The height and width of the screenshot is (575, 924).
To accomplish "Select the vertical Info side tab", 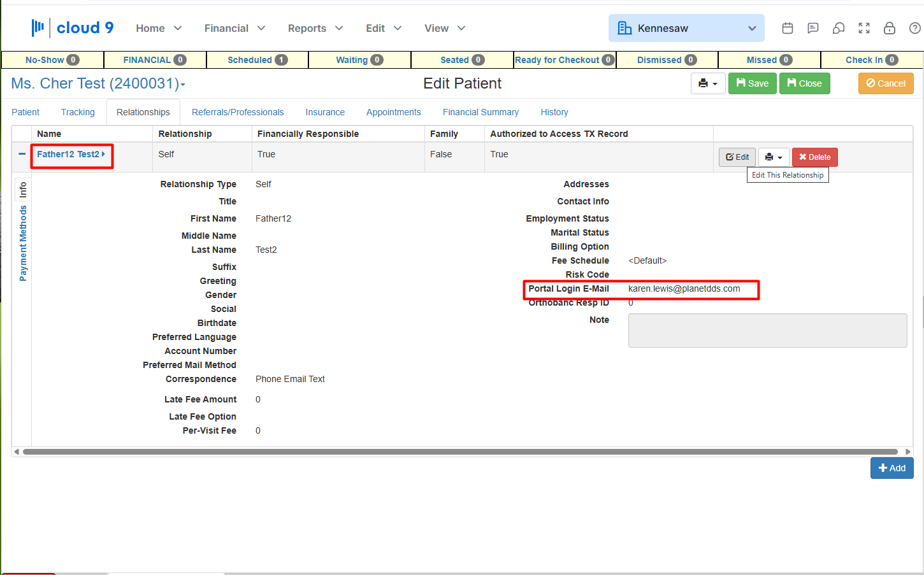I will [x=23, y=190].
